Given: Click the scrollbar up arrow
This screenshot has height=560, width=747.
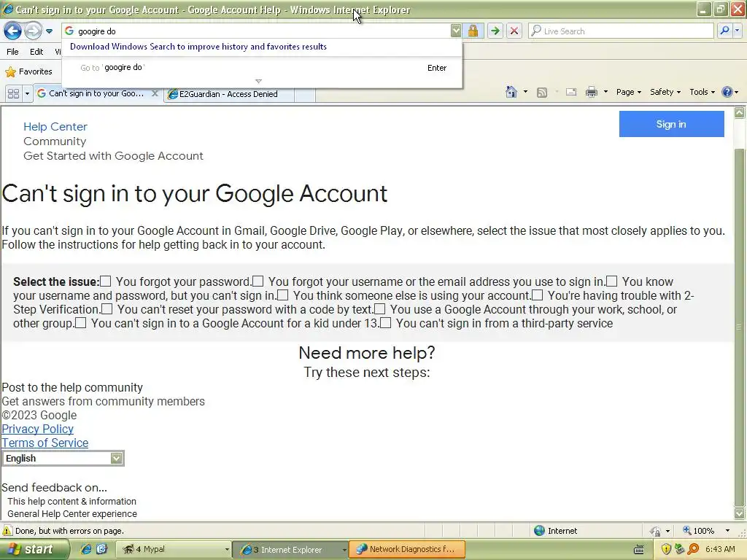Looking at the screenshot, I should [x=739, y=113].
